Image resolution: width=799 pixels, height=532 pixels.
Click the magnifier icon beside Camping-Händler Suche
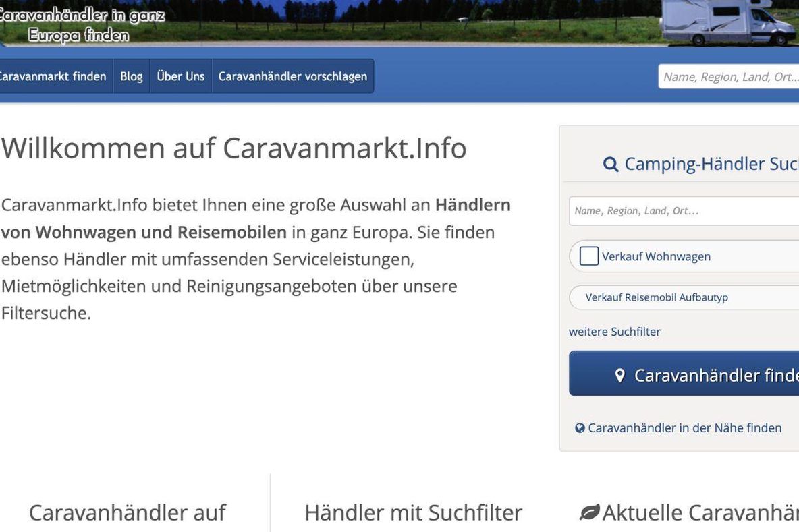610,165
